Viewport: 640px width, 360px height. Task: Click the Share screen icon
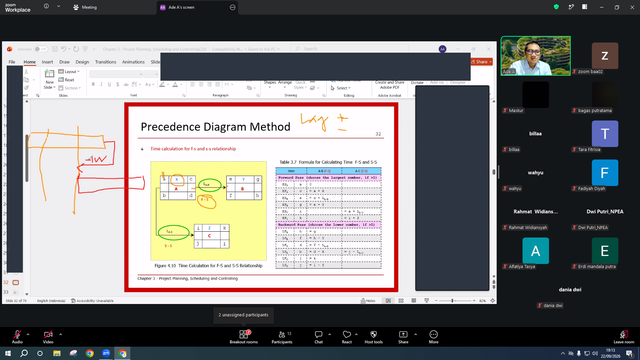[x=403, y=334]
